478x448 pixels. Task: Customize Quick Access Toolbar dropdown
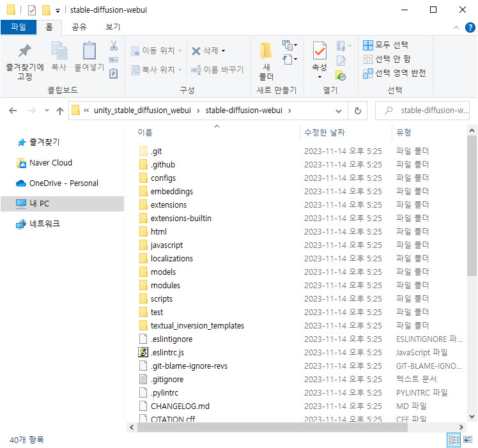click(x=58, y=11)
